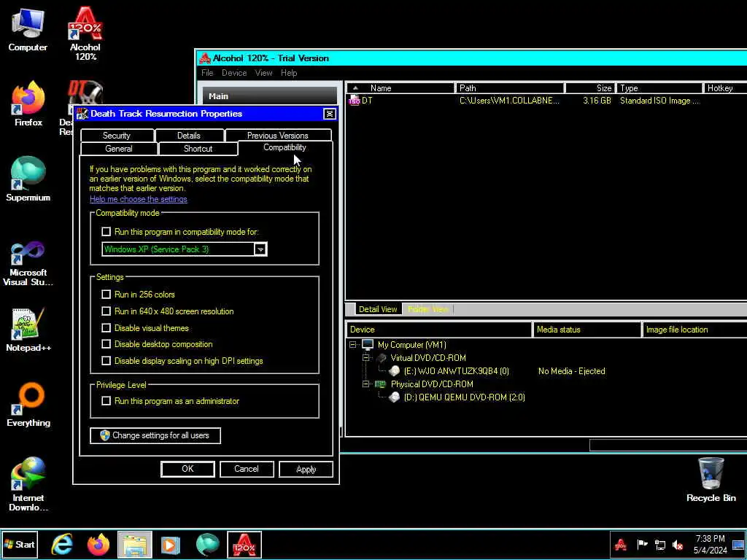Switch to the Shortcut tab

(198, 149)
